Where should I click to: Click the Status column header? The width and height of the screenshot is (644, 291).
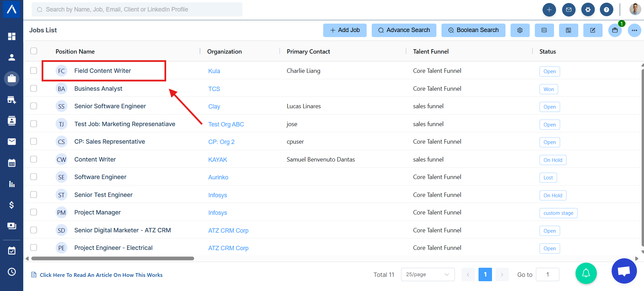tap(547, 52)
